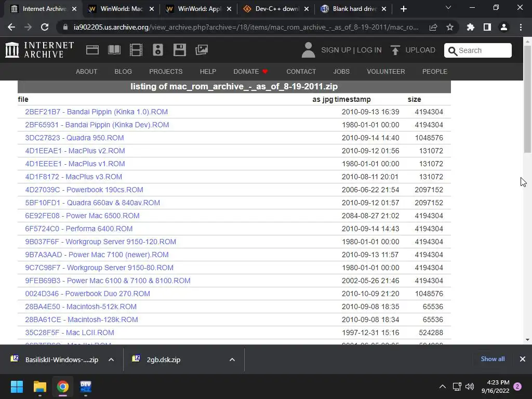The image size is (532, 399).
Task: Open Internet Archive web icon
Action: 92,50
